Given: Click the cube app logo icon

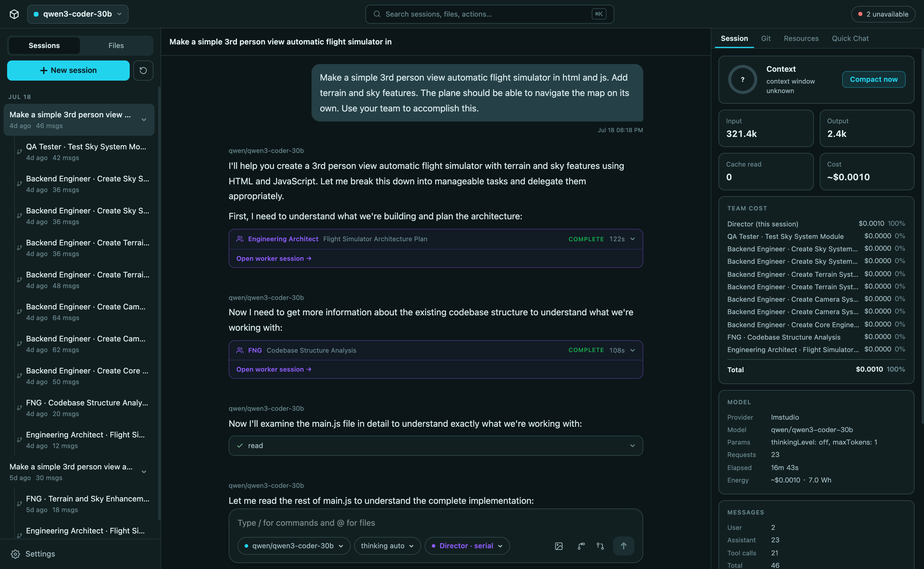Looking at the screenshot, I should [14, 14].
